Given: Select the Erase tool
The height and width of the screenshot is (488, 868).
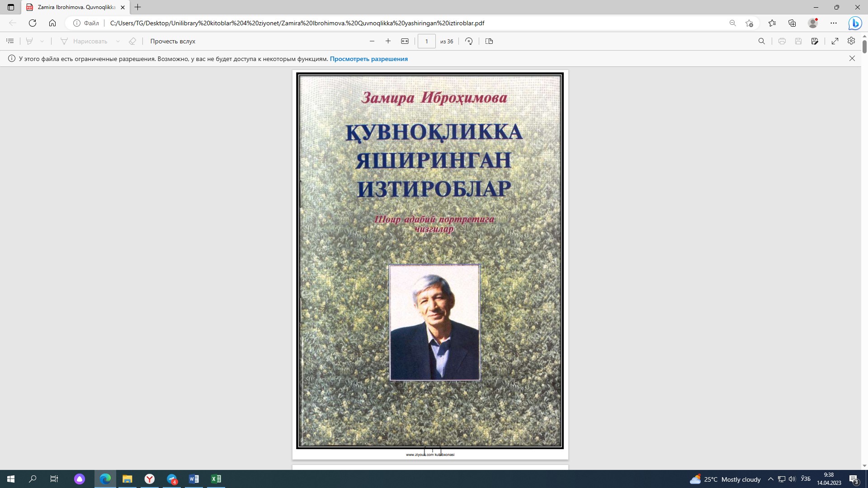Looking at the screenshot, I should tap(132, 41).
